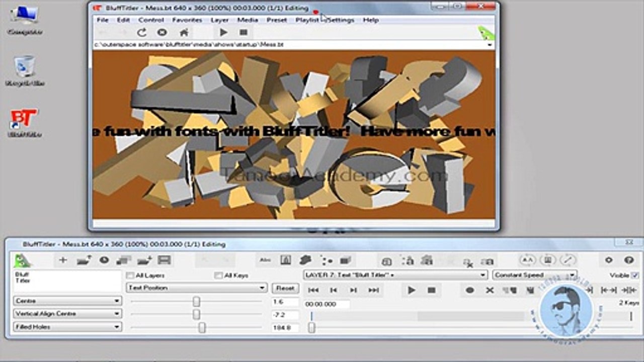The image size is (644, 362).
Task: Click the time field showing 00:00.000
Action: tap(327, 304)
